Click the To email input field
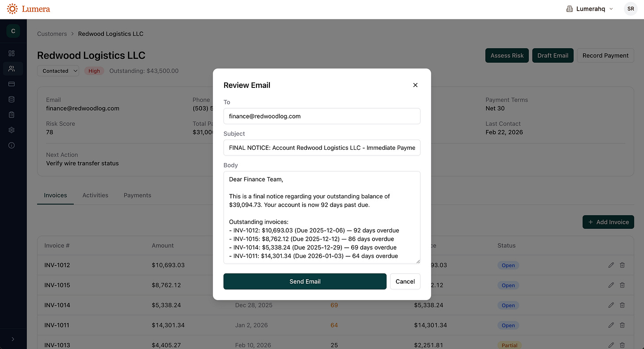The image size is (644, 349). click(322, 116)
